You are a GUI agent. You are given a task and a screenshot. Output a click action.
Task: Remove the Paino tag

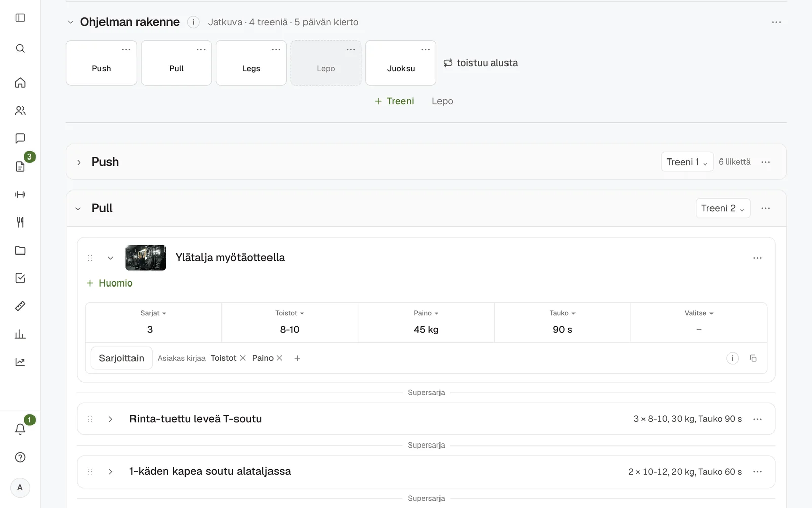[x=279, y=358]
